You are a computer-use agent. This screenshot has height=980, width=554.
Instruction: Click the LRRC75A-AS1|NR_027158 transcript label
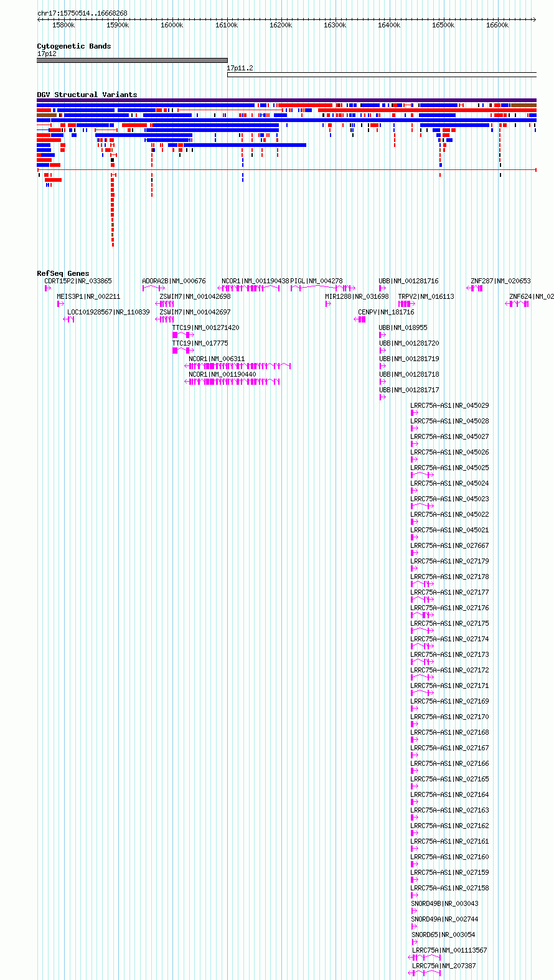(x=449, y=888)
